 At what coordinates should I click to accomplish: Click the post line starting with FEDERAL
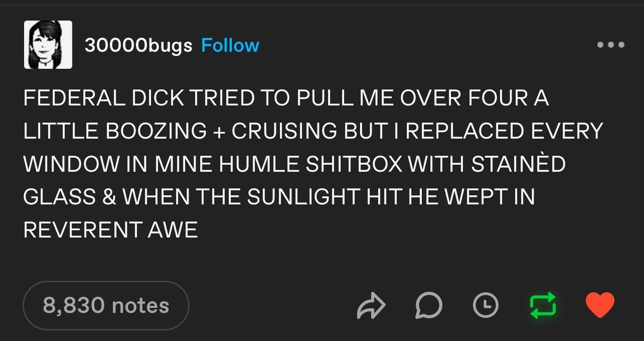pyautogui.click(x=286, y=99)
